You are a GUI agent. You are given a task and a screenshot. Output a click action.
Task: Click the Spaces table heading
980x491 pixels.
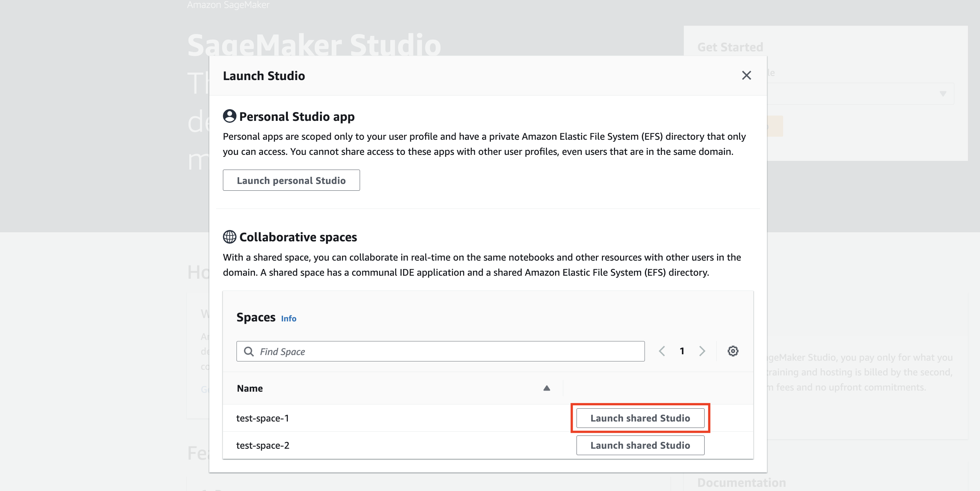click(256, 317)
